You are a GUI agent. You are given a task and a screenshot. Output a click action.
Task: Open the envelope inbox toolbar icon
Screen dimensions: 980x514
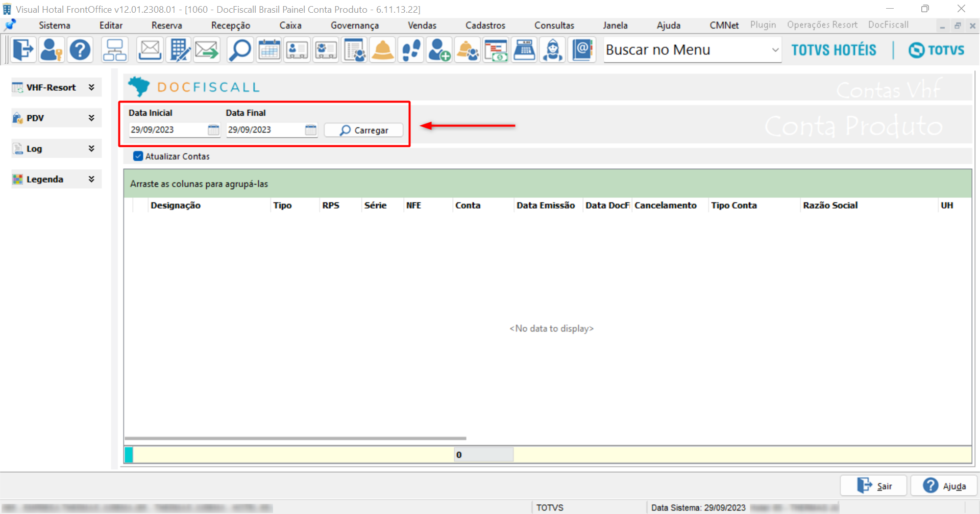pyautogui.click(x=150, y=50)
